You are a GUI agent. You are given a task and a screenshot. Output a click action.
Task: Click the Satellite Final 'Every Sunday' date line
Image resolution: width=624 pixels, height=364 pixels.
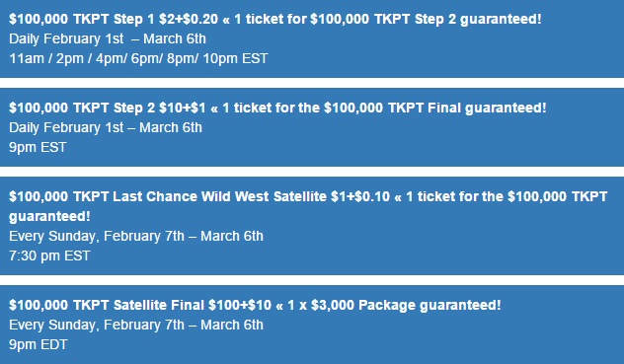[x=136, y=325]
